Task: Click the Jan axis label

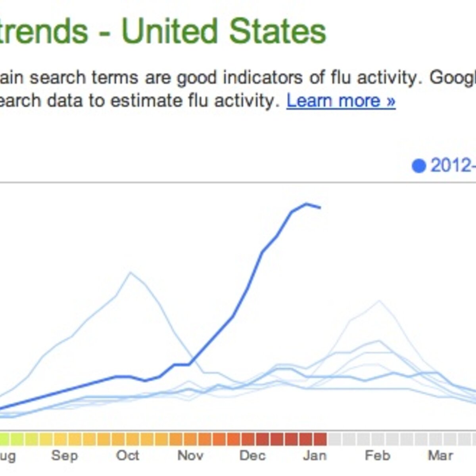Action: [315, 455]
